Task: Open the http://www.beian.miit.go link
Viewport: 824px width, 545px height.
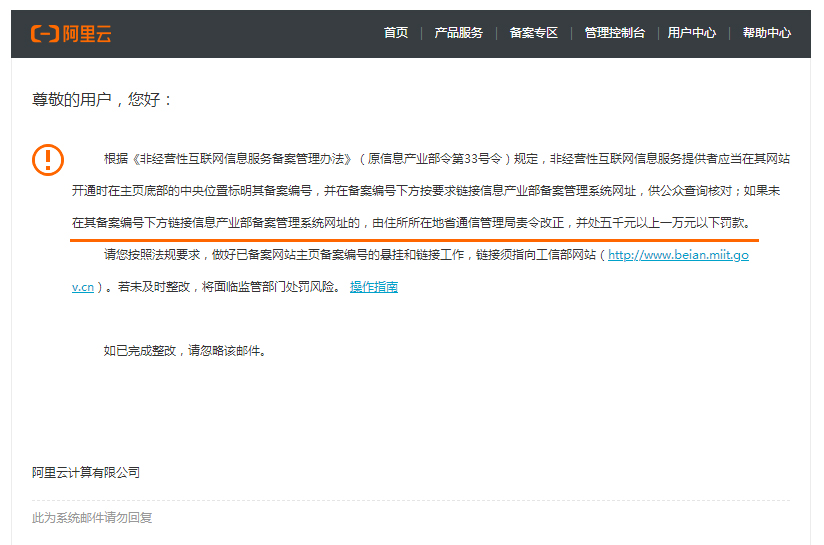Action: [x=678, y=255]
